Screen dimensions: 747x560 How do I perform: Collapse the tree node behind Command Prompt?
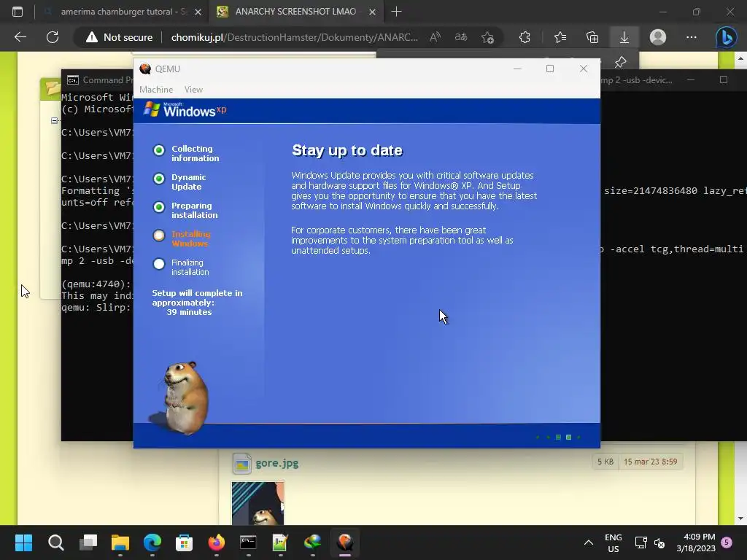(54, 120)
